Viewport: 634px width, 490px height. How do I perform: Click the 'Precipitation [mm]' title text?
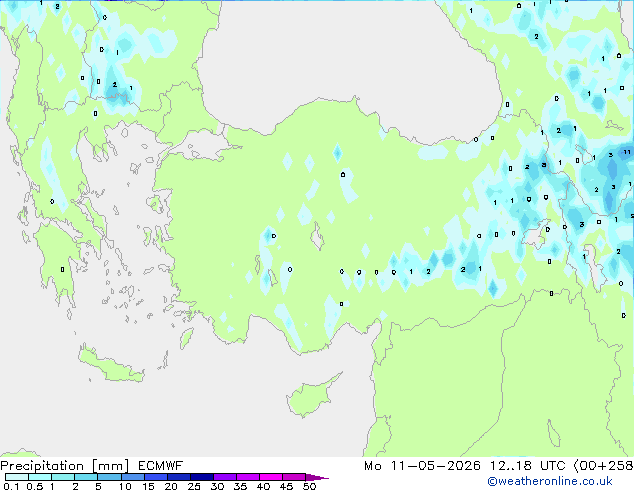65,466
